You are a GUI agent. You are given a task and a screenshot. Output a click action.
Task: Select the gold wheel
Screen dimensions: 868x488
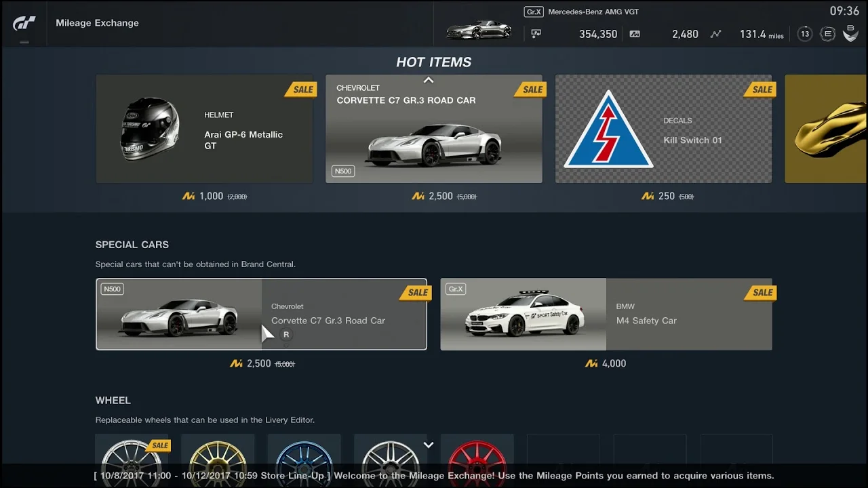(218, 461)
